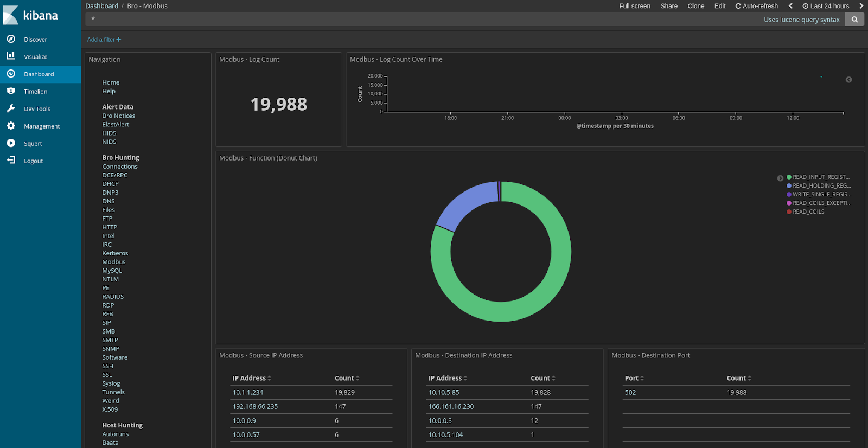Open DNP3 navigation link
Screen dimensions: 868x448
(110, 193)
